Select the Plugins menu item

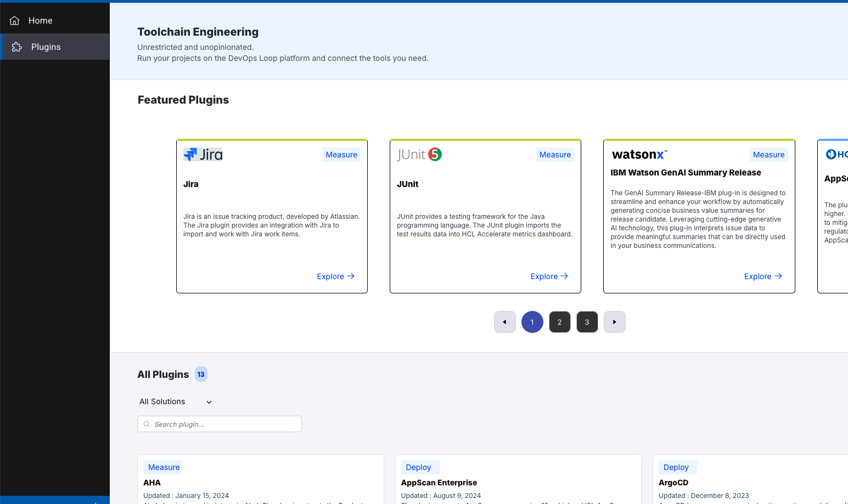46,47
